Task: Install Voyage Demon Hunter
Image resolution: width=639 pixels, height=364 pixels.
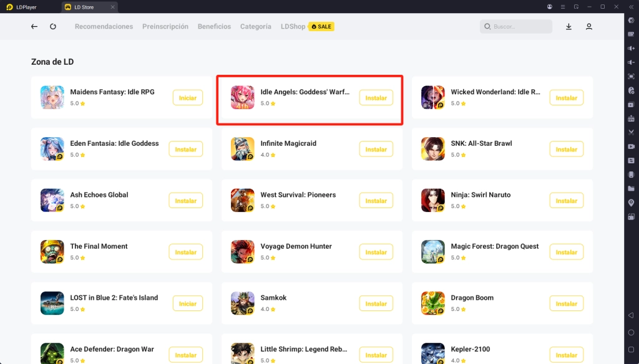Action: click(376, 252)
